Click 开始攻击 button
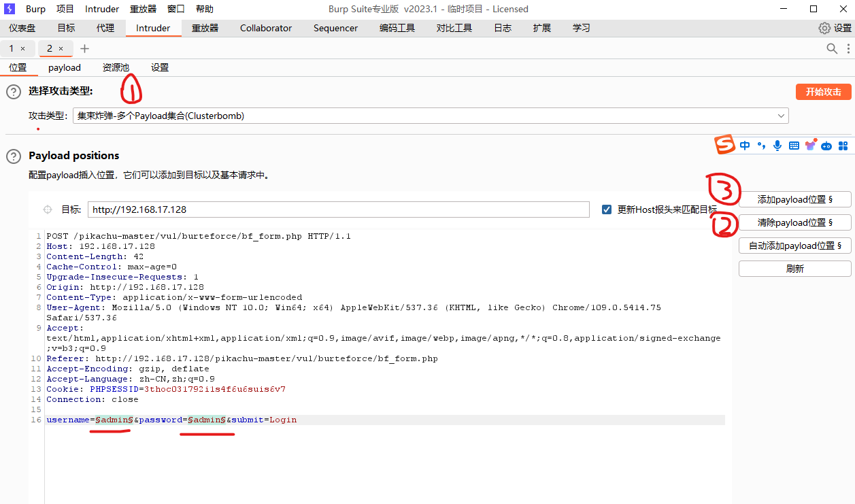The image size is (855, 504). pos(823,92)
